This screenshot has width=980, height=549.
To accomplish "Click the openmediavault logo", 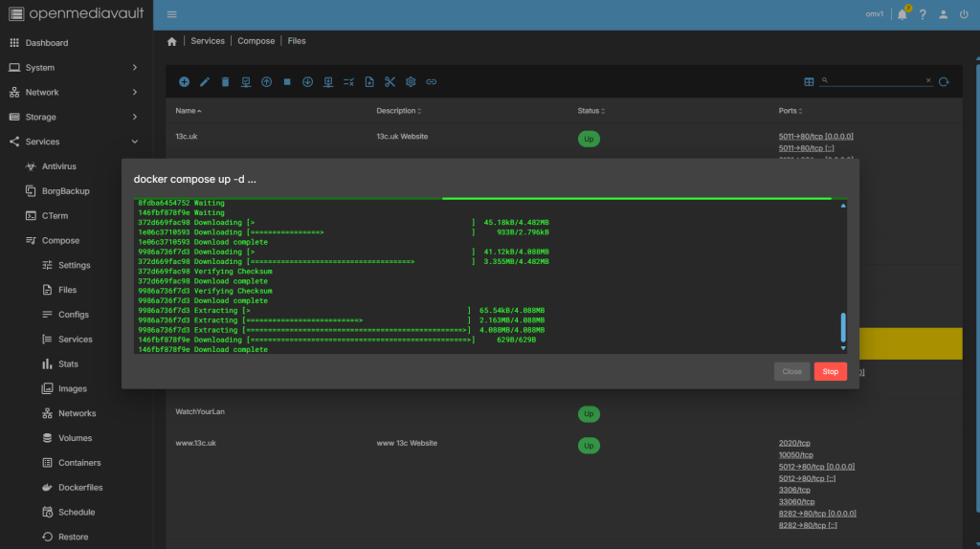I will (77, 13).
